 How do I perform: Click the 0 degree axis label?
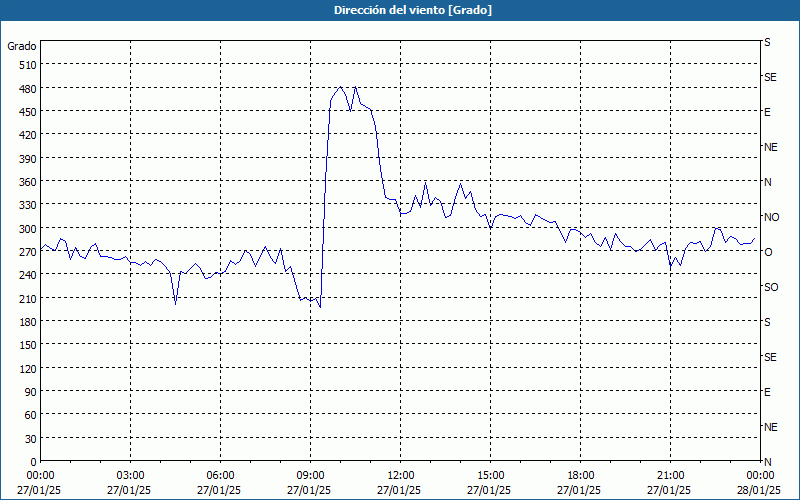34,462
